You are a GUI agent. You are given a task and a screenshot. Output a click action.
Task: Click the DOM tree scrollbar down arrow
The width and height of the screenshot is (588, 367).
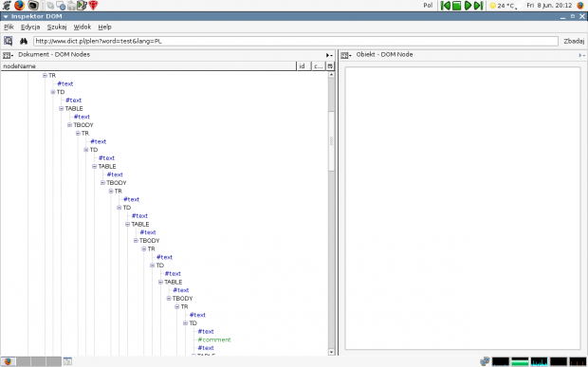tap(331, 352)
